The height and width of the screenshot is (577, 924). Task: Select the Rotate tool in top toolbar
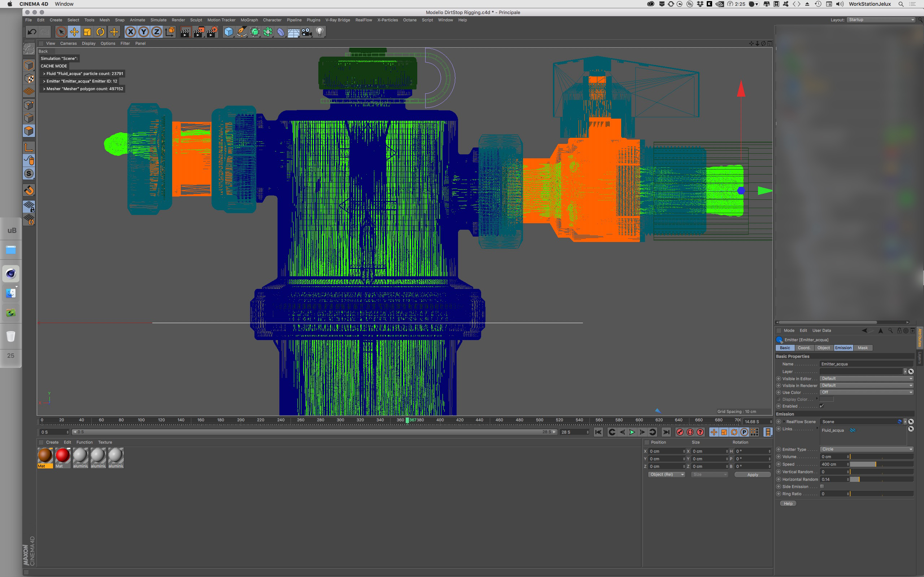point(100,32)
